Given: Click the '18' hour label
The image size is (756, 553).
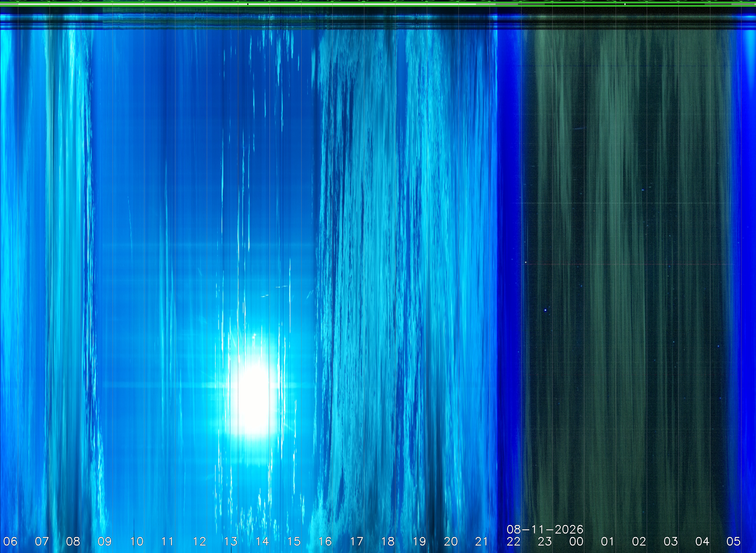Looking at the screenshot, I should click(388, 541).
